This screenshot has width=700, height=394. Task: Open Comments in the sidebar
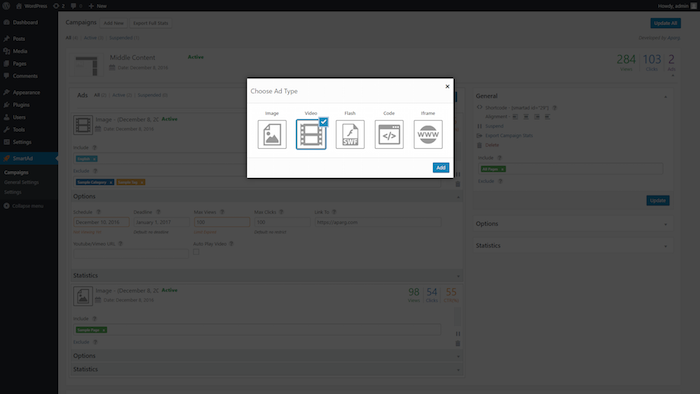(x=25, y=76)
